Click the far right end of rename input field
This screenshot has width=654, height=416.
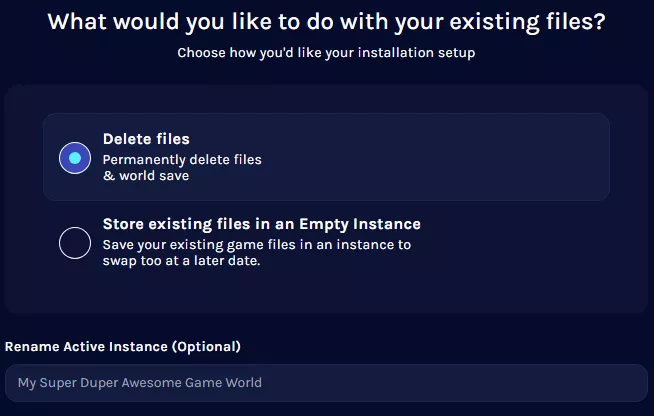(x=626, y=383)
